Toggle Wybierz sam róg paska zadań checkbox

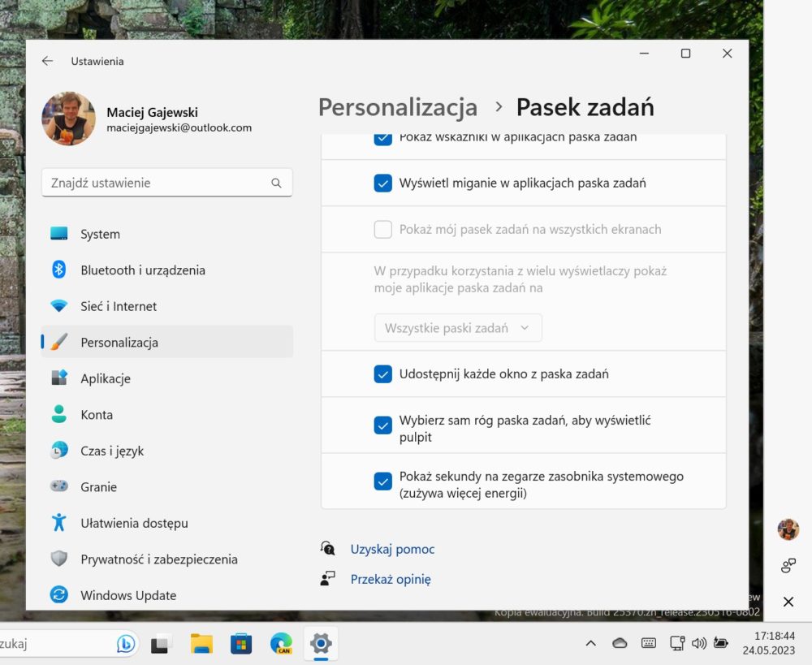pos(382,425)
